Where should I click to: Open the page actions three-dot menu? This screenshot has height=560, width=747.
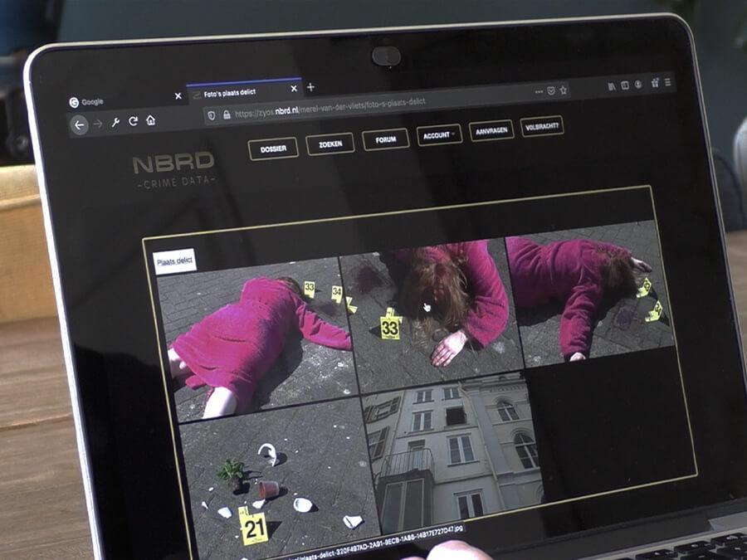coord(538,91)
